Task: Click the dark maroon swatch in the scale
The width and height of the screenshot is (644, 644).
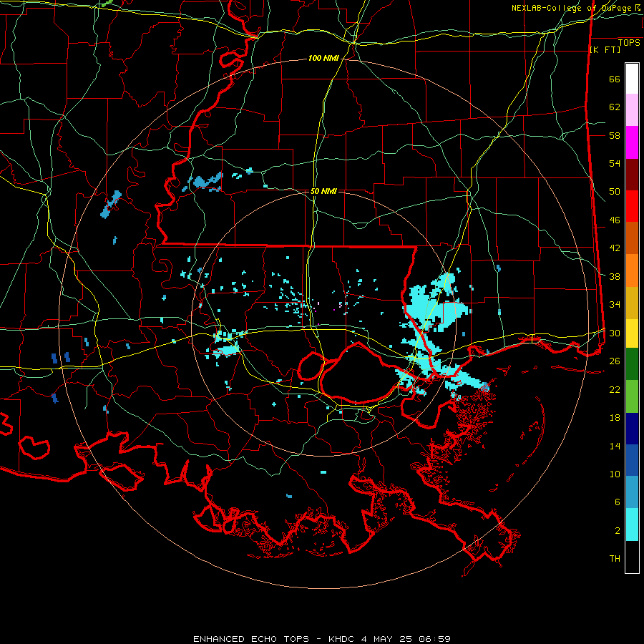Action: click(632, 175)
